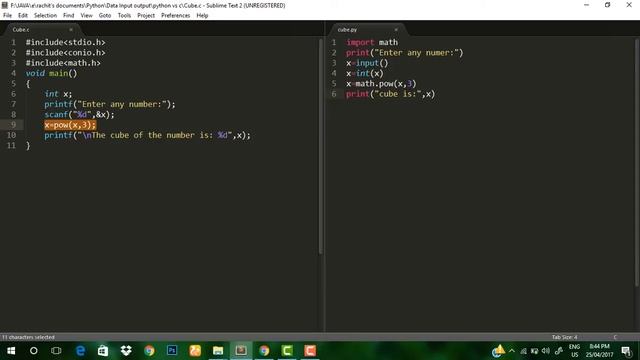640x360 pixels.
Task: Open Dropbox from the taskbar
Action: [126, 351]
